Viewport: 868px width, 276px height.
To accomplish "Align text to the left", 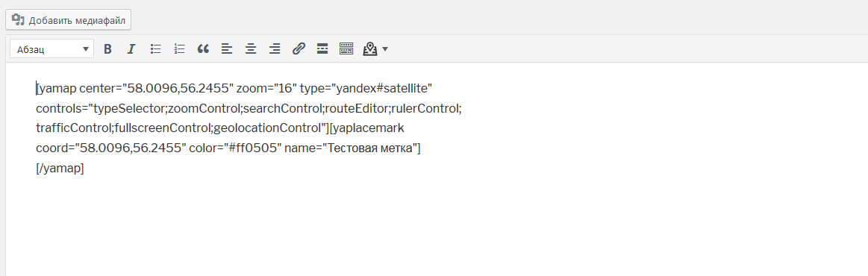I will tap(226, 49).
